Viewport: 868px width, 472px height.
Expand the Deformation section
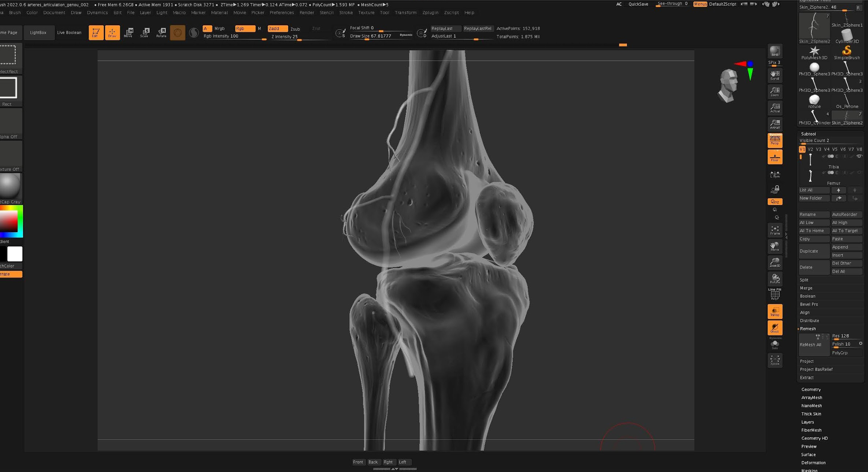click(x=813, y=462)
